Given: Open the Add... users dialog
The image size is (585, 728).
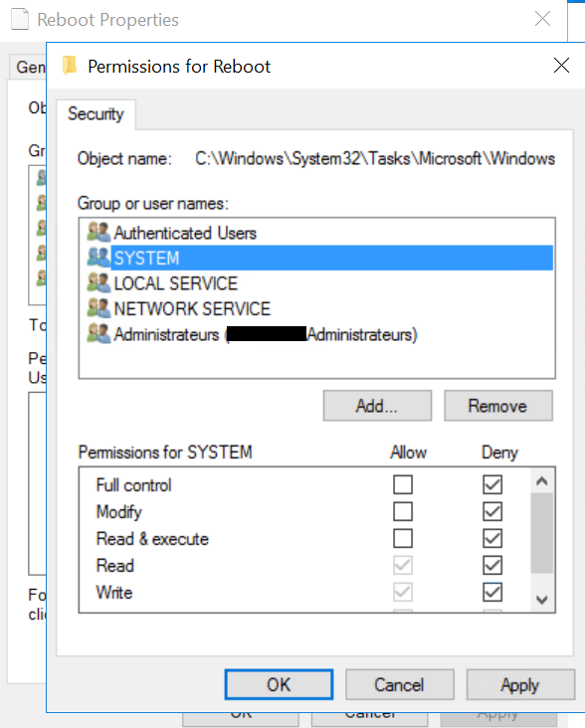Looking at the screenshot, I should [x=377, y=406].
